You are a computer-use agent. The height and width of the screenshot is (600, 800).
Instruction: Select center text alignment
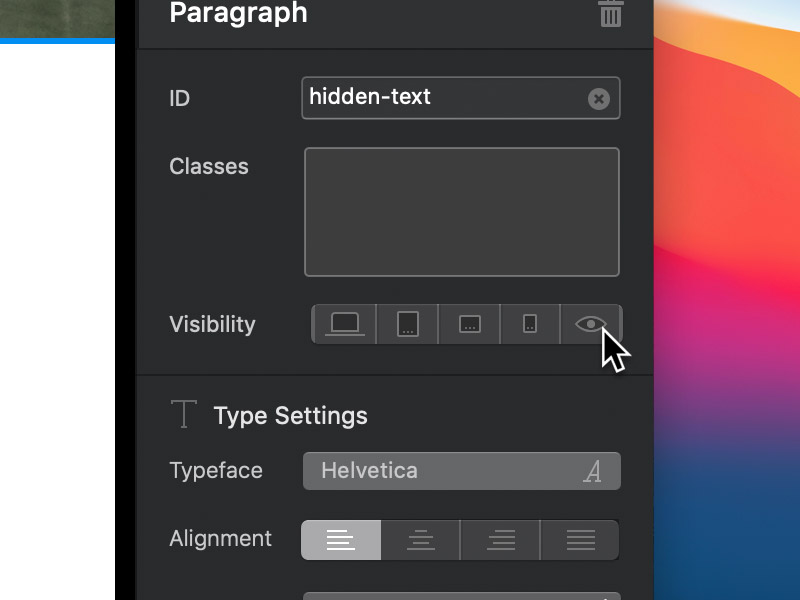pos(421,540)
